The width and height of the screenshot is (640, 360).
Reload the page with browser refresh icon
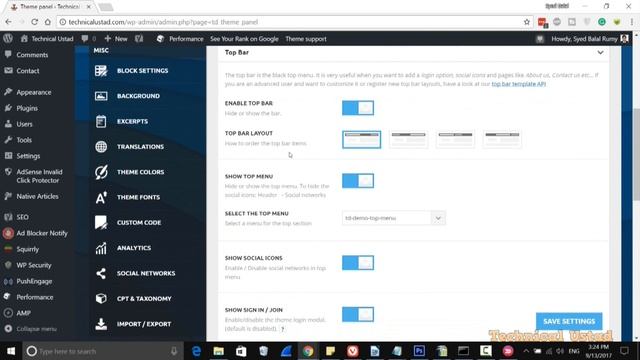[x=34, y=22]
